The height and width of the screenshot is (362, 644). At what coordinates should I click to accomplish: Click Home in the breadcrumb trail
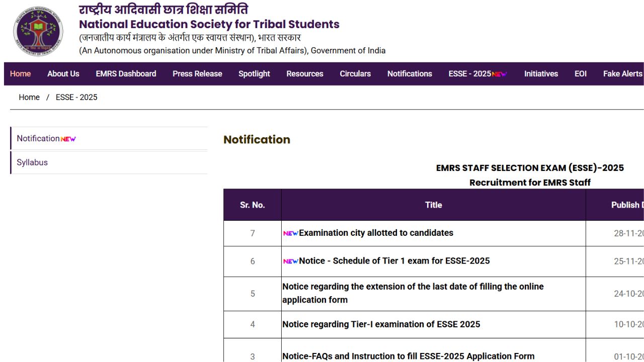tap(29, 97)
